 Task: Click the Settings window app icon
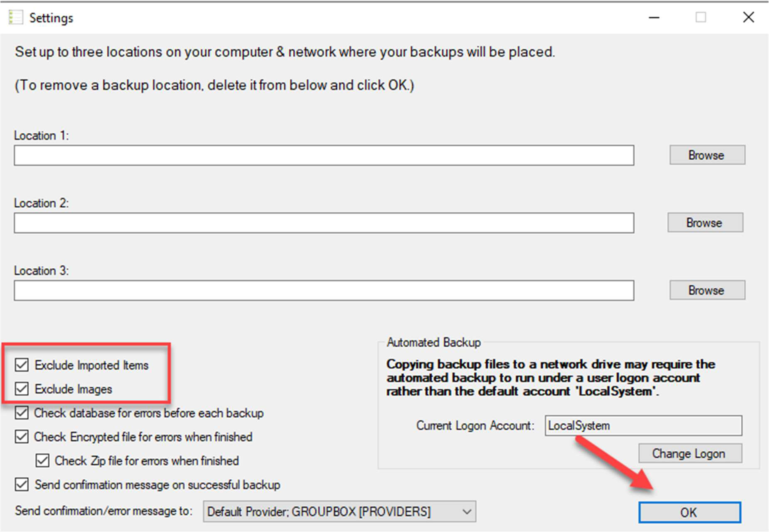tap(16, 17)
